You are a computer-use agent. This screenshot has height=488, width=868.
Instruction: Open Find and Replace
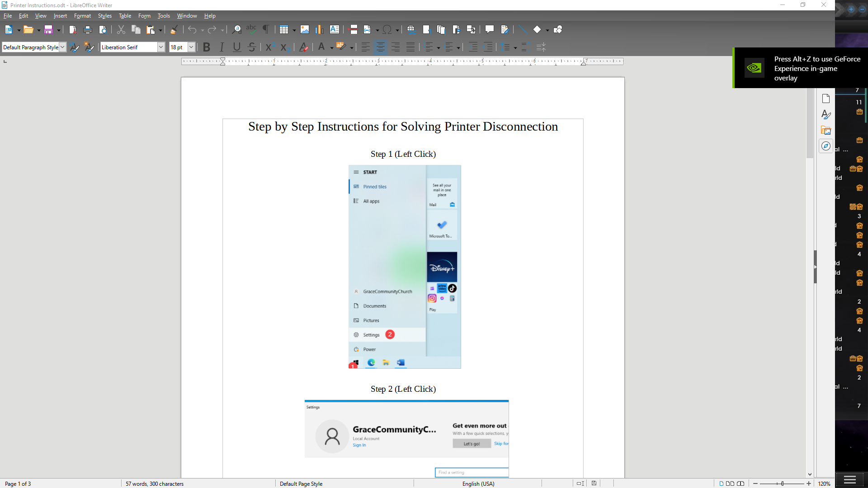click(x=236, y=30)
